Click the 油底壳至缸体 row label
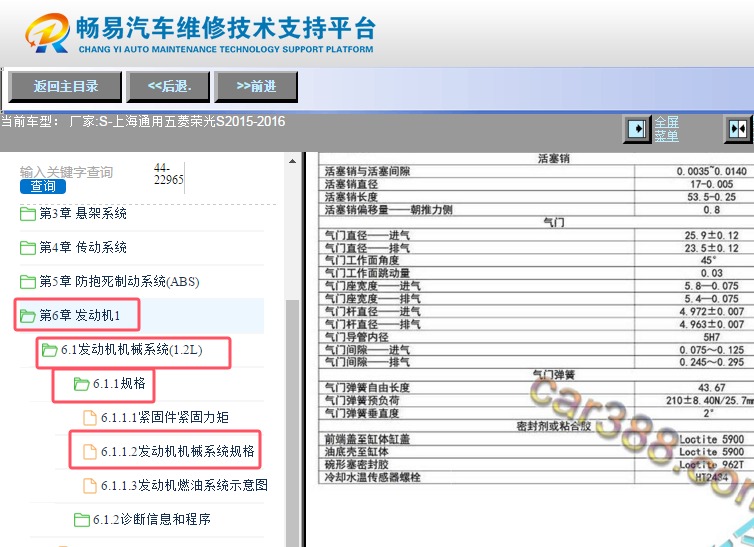This screenshot has height=547, width=754. (x=356, y=452)
